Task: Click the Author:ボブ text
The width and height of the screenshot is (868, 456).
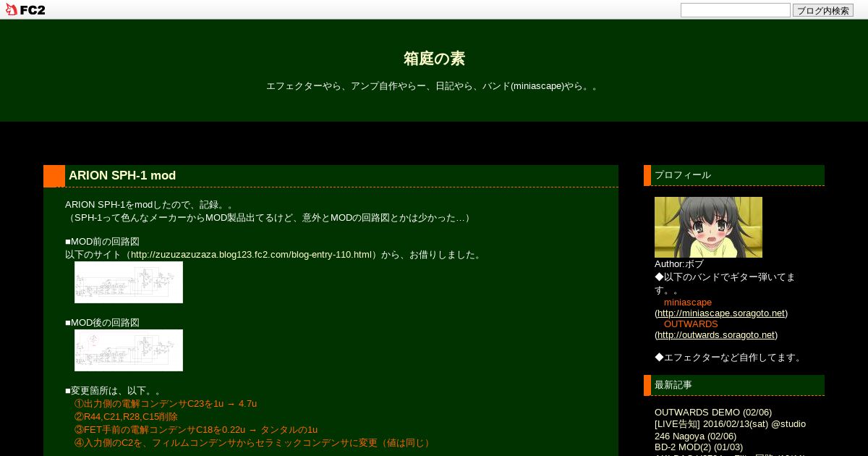Action: pyautogui.click(x=679, y=264)
